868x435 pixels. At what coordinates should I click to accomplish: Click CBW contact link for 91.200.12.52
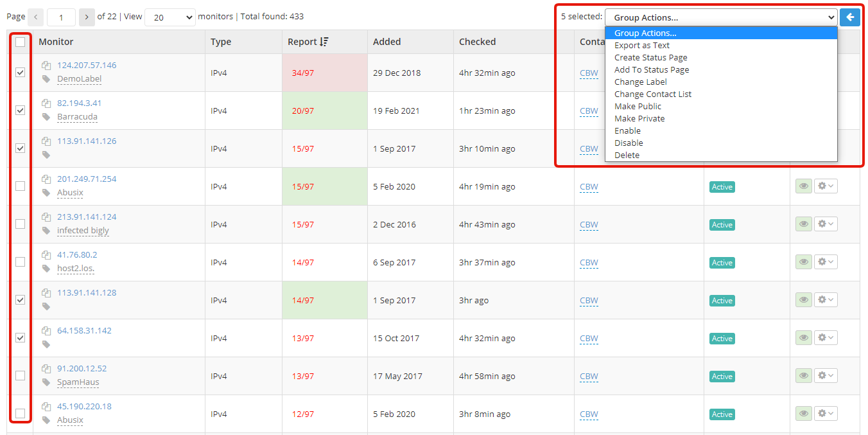589,377
